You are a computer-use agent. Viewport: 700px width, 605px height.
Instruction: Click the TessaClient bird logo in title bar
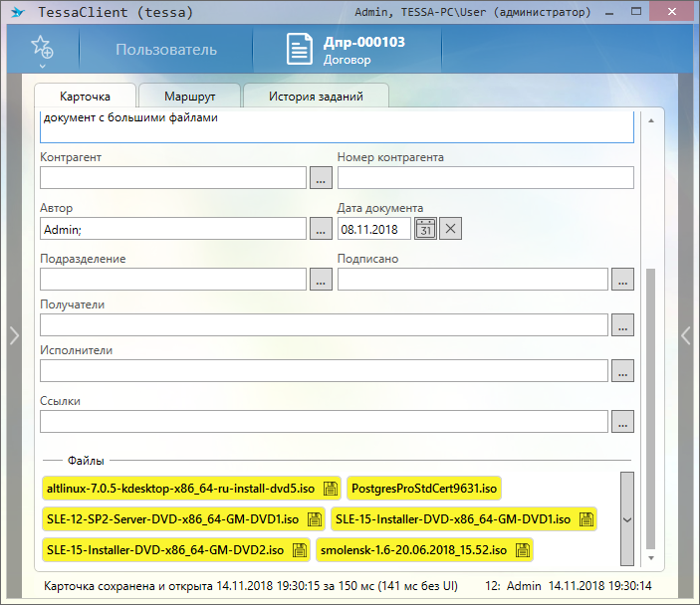pyautogui.click(x=16, y=13)
